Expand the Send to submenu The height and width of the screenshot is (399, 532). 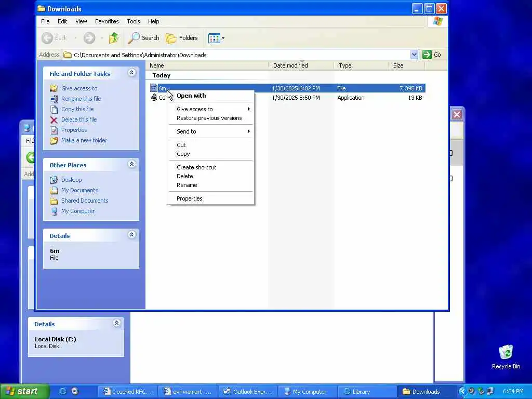[x=211, y=131]
